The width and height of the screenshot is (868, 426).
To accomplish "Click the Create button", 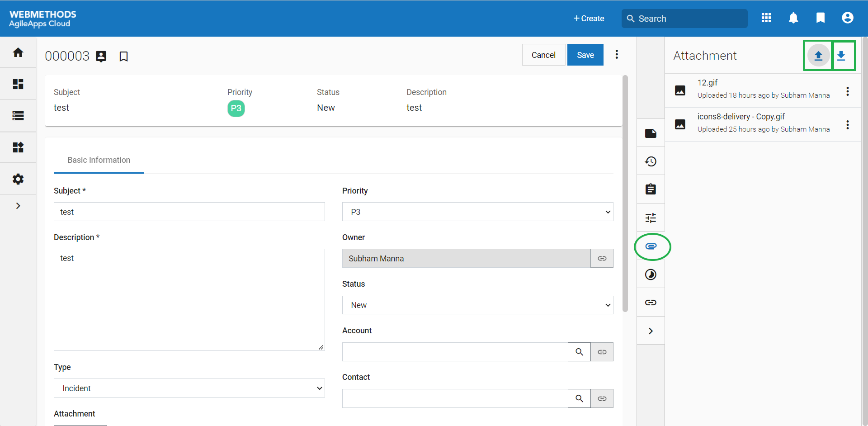I will pyautogui.click(x=589, y=19).
